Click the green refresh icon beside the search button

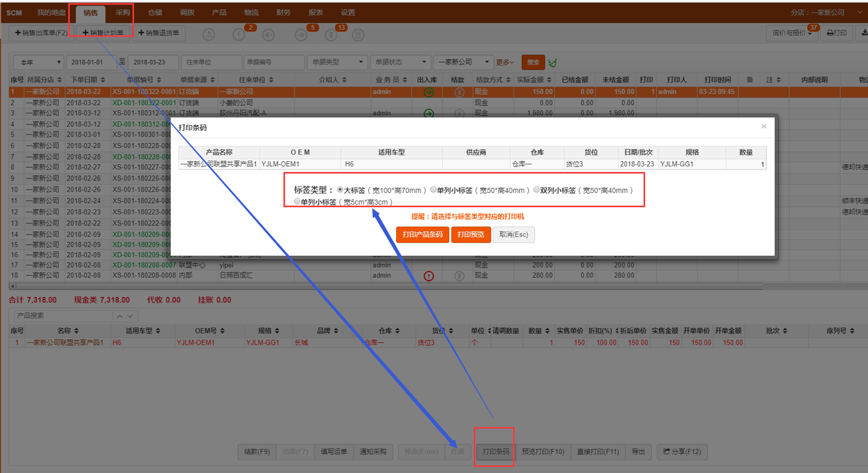552,62
